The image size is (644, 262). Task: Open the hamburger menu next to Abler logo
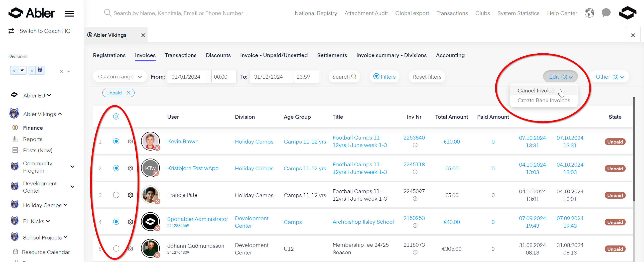[69, 14]
